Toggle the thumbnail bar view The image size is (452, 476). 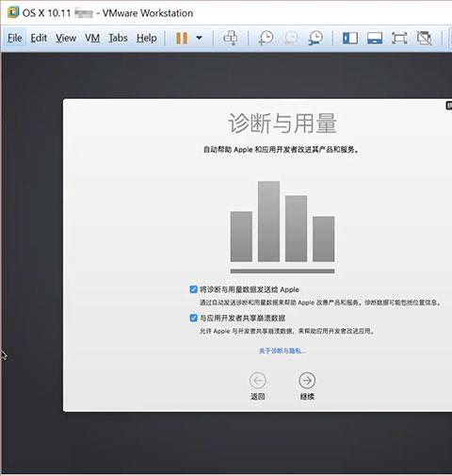tap(375, 39)
